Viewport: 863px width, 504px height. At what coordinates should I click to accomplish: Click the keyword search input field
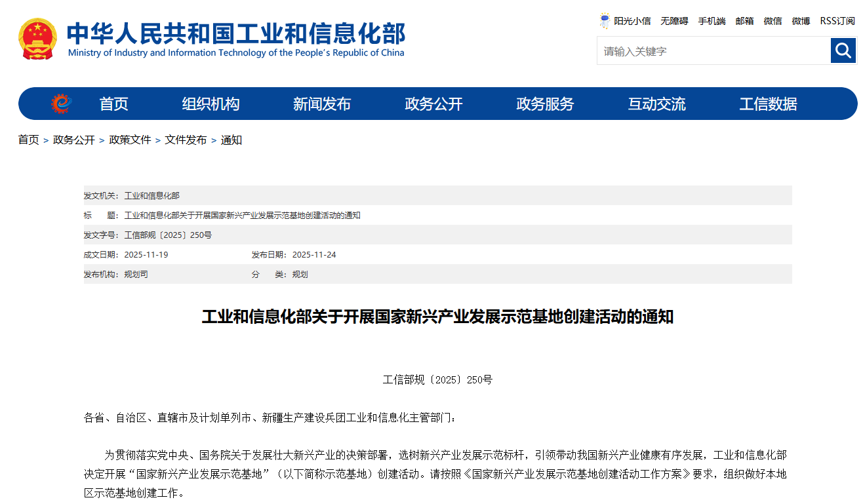point(713,51)
